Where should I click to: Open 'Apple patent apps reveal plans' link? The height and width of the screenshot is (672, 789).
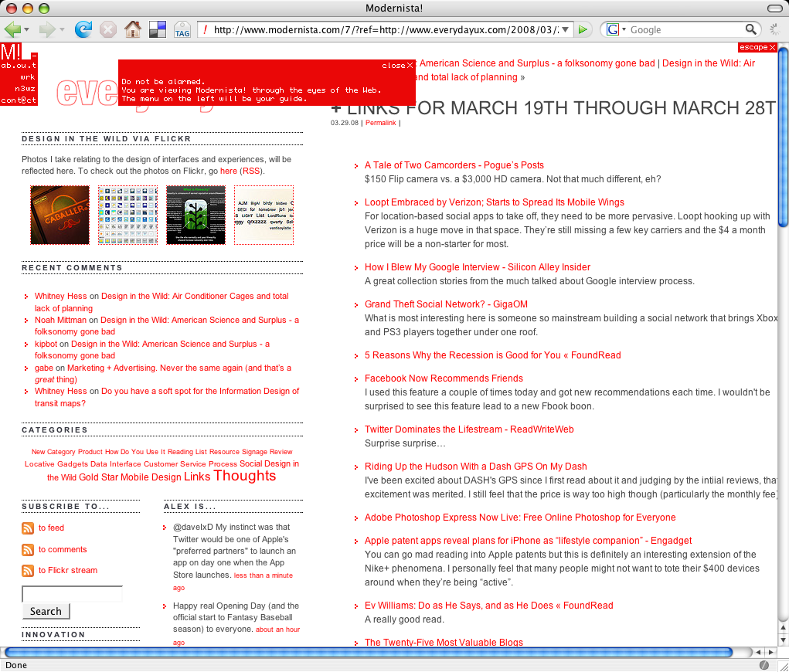click(528, 540)
